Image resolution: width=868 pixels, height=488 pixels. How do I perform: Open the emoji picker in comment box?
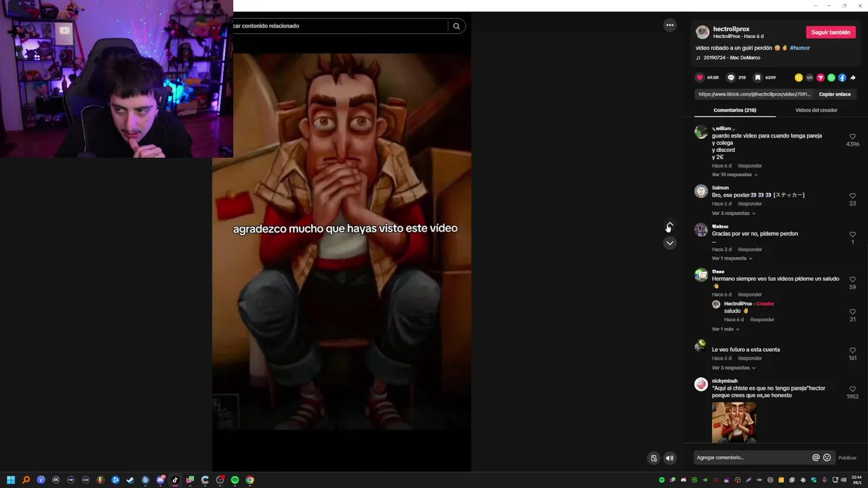pos(827,457)
